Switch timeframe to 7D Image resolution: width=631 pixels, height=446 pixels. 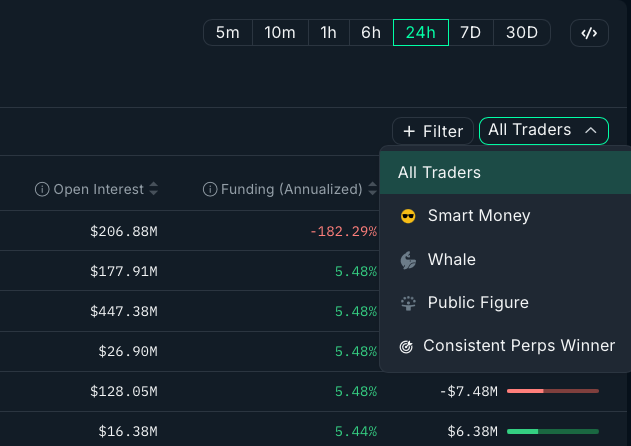tap(471, 33)
